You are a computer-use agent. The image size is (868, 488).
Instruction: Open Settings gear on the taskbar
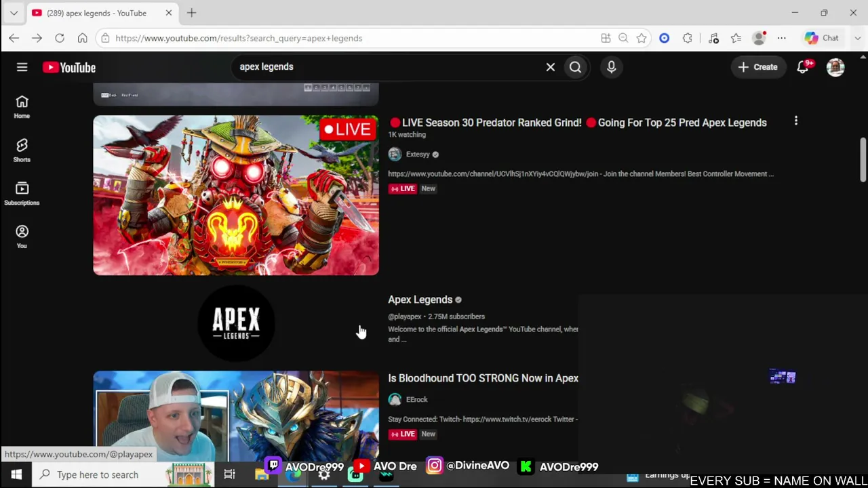(324, 474)
